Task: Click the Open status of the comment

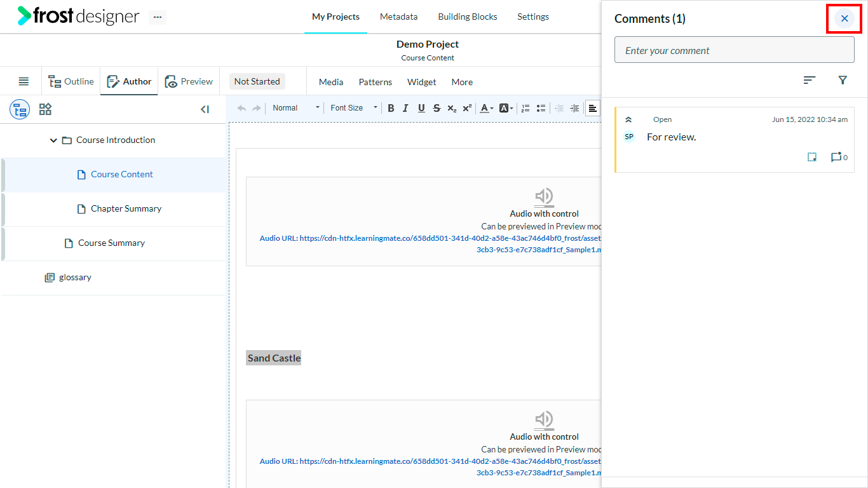Action: 662,119
